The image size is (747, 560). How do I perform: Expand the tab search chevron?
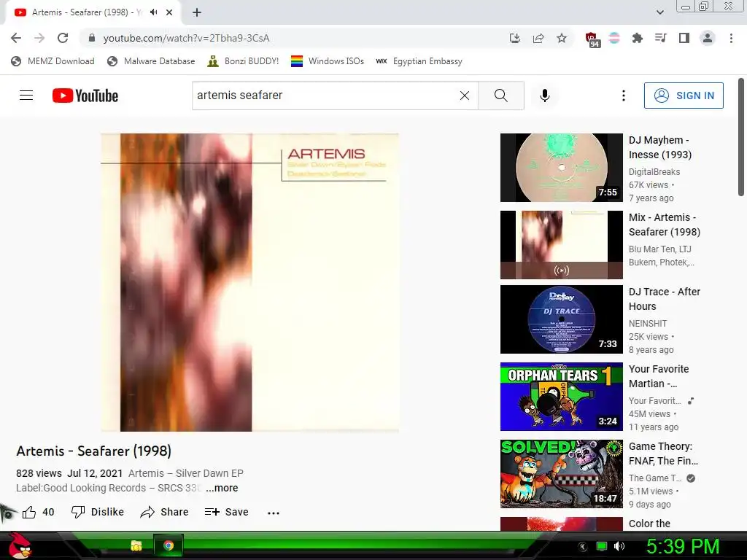point(659,12)
